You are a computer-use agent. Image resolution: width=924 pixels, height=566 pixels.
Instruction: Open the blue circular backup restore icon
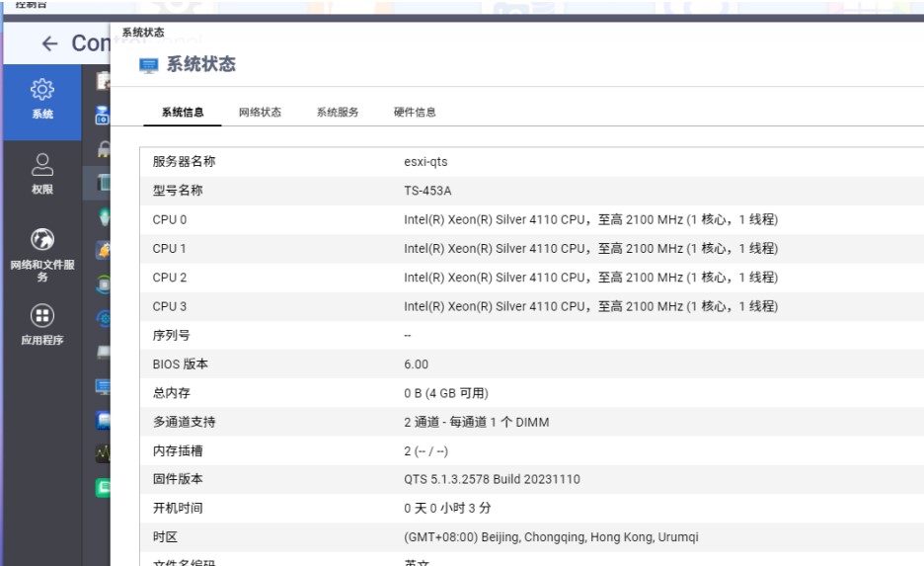pyautogui.click(x=104, y=319)
